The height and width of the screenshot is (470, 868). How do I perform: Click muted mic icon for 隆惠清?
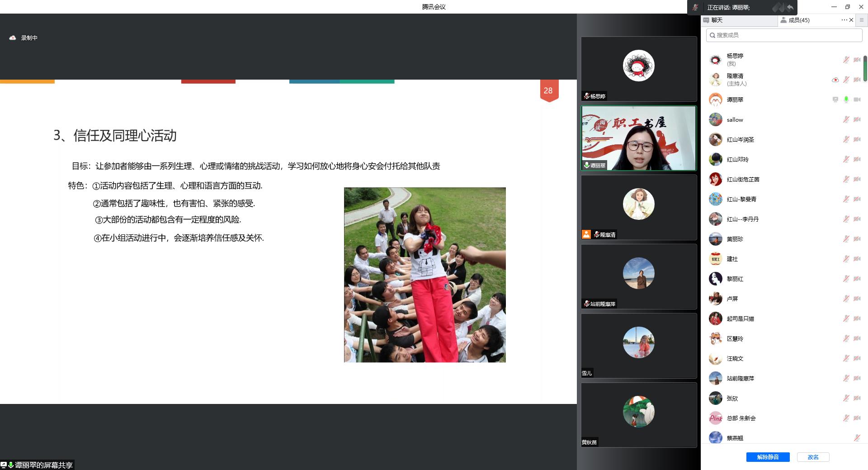tap(846, 80)
